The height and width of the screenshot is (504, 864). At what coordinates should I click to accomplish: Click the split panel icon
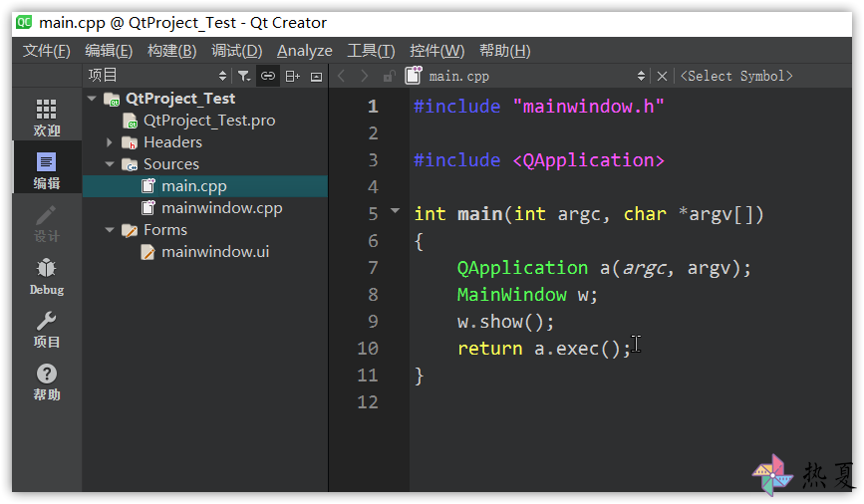point(292,76)
